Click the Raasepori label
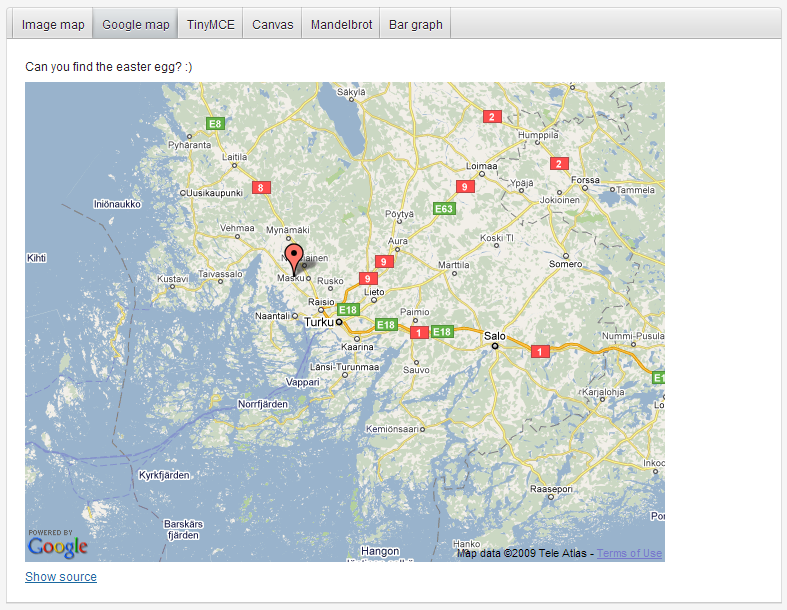 tap(551, 489)
